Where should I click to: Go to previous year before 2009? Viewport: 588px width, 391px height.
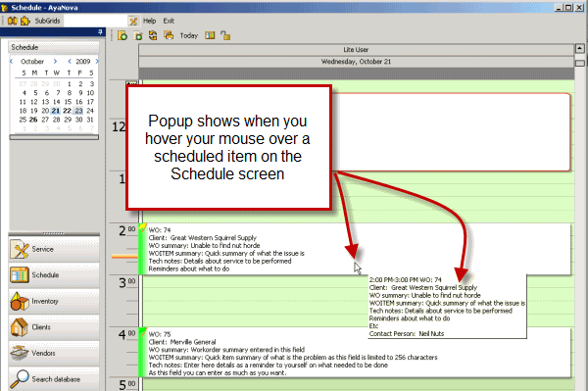70,61
